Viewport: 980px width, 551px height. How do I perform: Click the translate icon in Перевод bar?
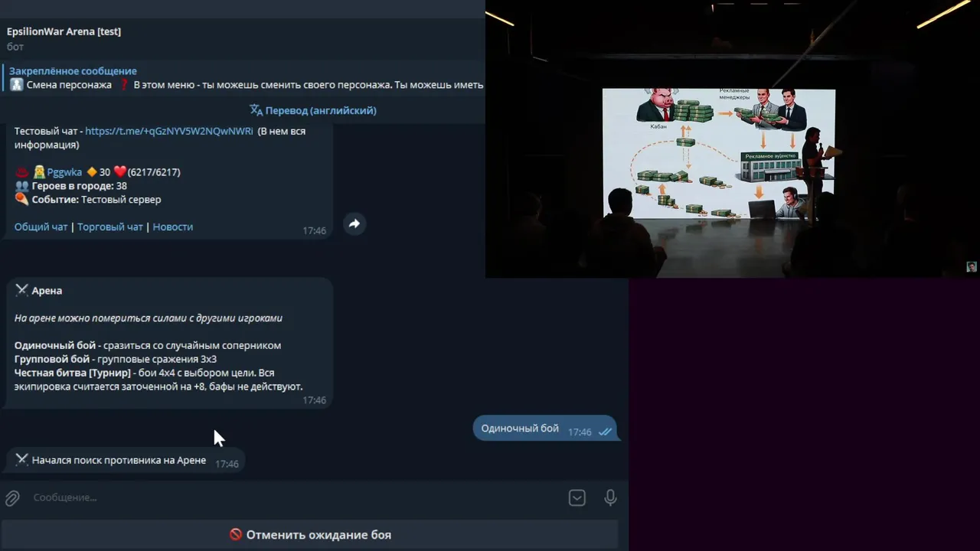coord(256,110)
